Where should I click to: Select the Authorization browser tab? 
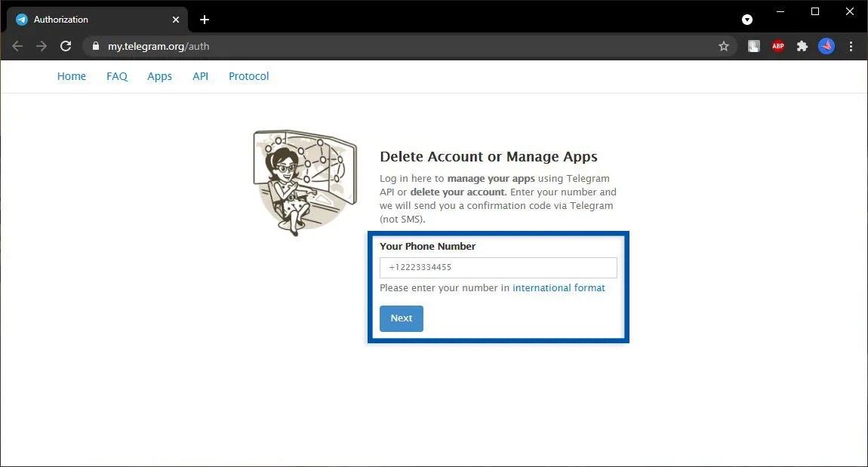coord(91,20)
